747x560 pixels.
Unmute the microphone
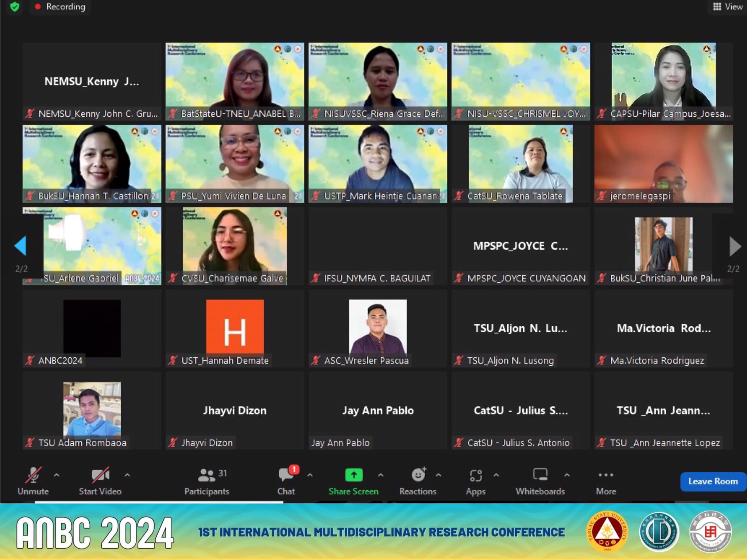click(33, 475)
